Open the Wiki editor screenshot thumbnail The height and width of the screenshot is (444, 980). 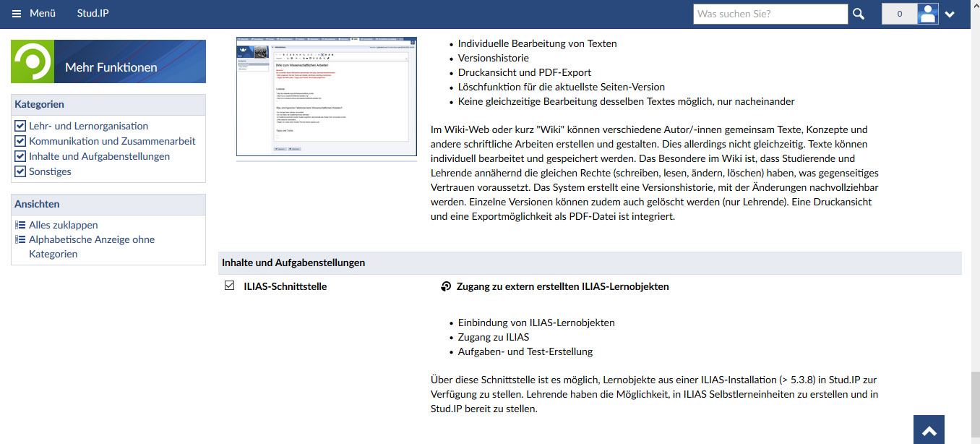pyautogui.click(x=327, y=95)
